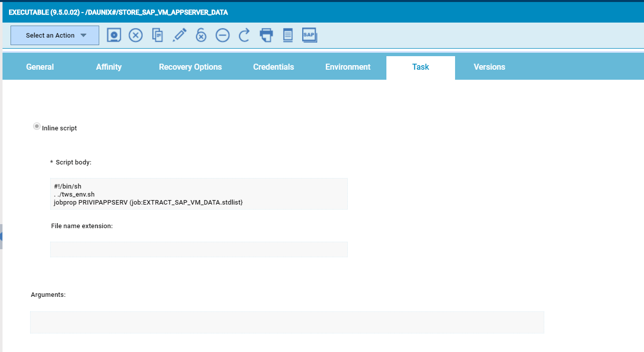Open the Environment tab

pos(348,67)
